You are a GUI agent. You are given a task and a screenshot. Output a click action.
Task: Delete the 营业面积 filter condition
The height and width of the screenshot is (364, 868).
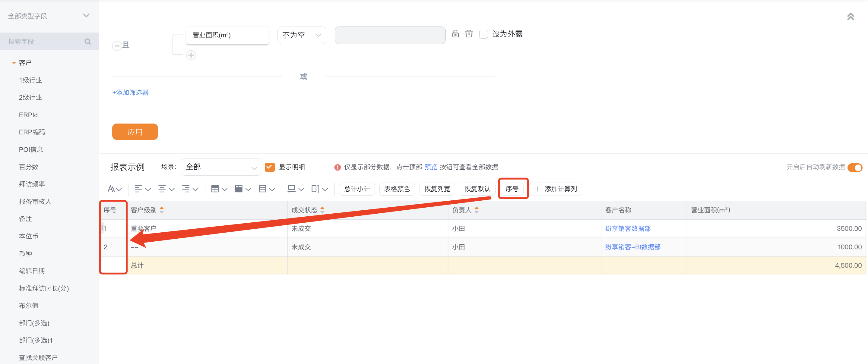[469, 34]
